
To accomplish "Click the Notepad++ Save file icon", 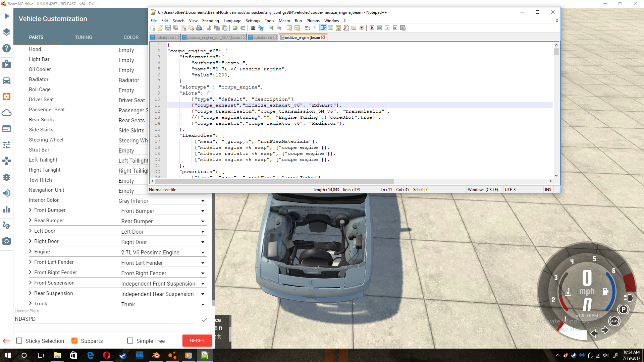I will [x=168, y=28].
